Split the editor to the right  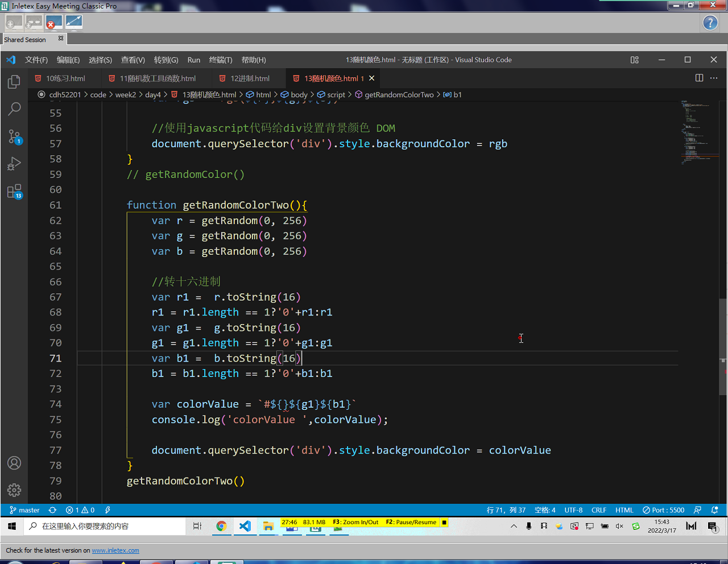coord(700,78)
